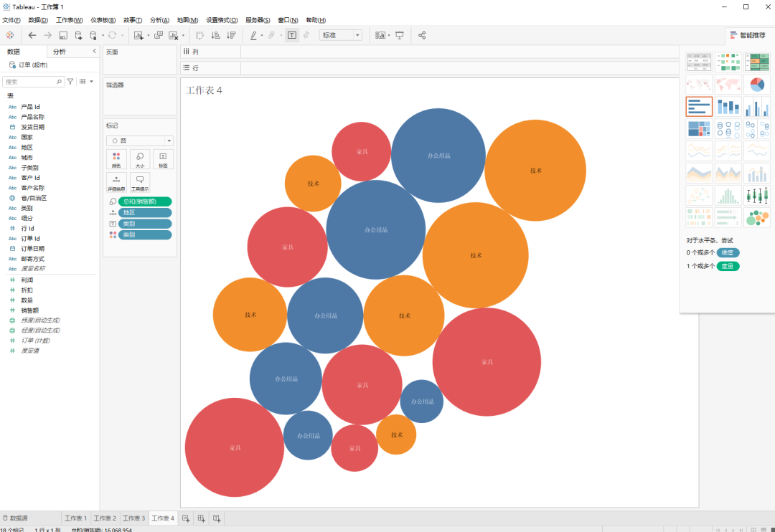Open the mark type dropdown in 标记 card
Image resolution: width=775 pixels, height=532 pixels.
[x=140, y=141]
